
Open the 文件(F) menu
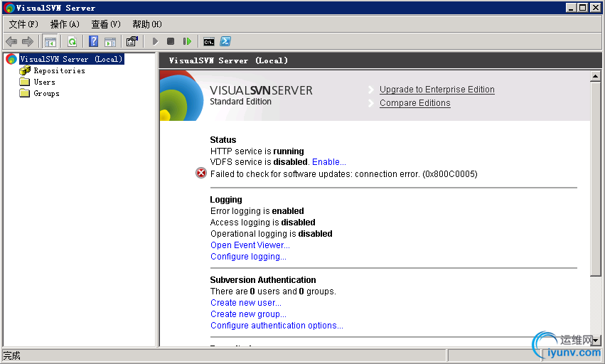pos(23,24)
